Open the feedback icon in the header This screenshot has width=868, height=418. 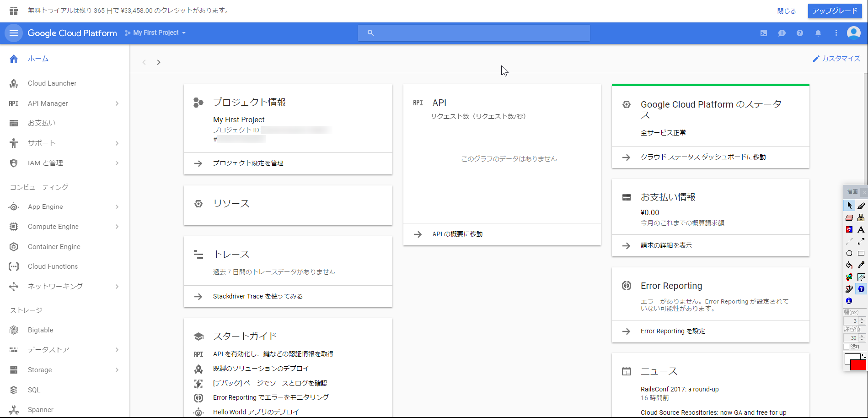click(782, 33)
